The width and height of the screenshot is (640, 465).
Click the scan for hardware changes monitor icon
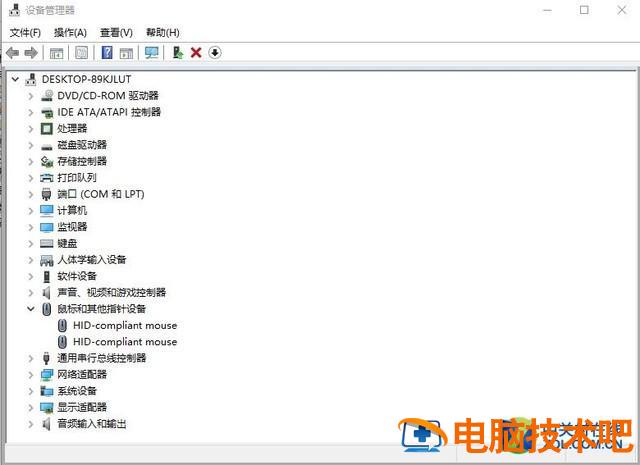click(151, 53)
